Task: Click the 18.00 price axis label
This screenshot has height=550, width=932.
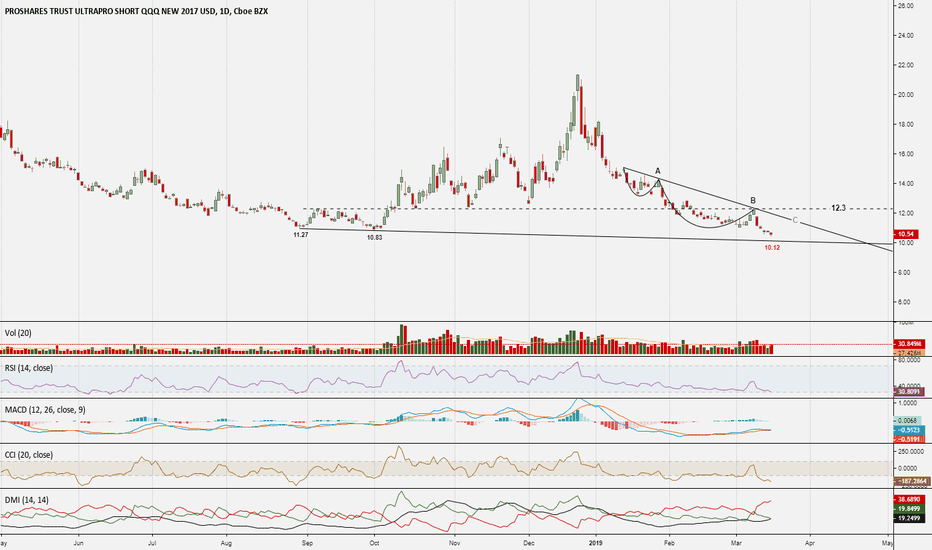Action: coord(906,124)
